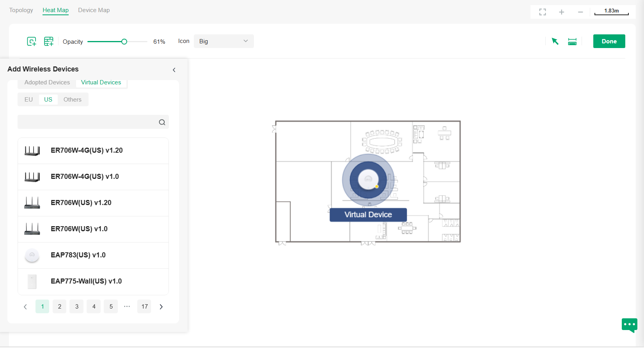The width and height of the screenshot is (644, 348).
Task: Select the EU region option
Action: [28, 100]
